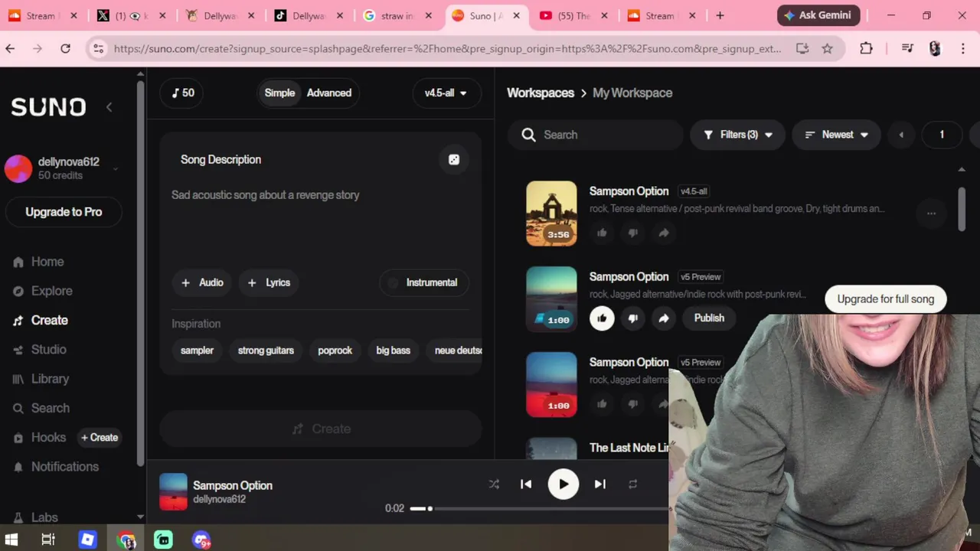980x551 pixels.
Task: Dislike the v4.5-all Sampson Option song
Action: tap(632, 233)
